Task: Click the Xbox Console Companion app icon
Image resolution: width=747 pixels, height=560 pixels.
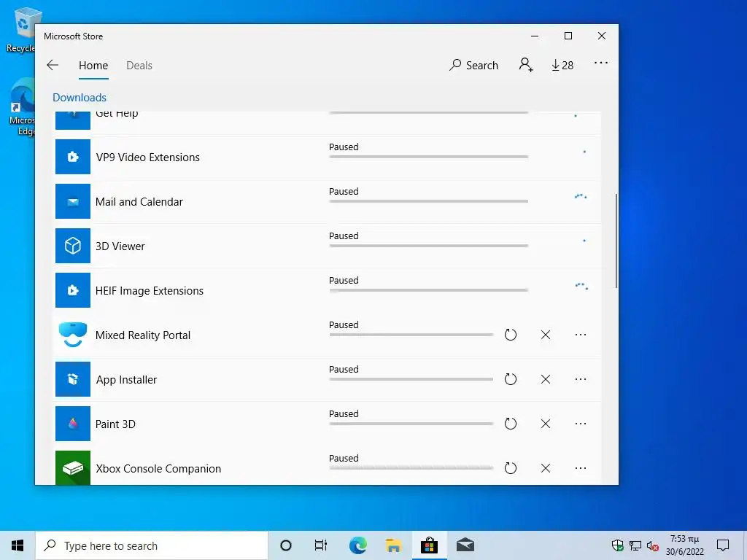Action: tap(73, 467)
